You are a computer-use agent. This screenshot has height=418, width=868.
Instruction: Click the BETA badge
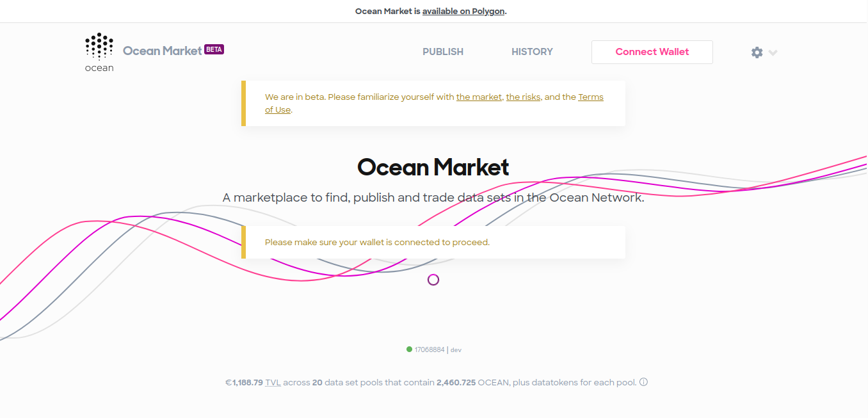(214, 49)
